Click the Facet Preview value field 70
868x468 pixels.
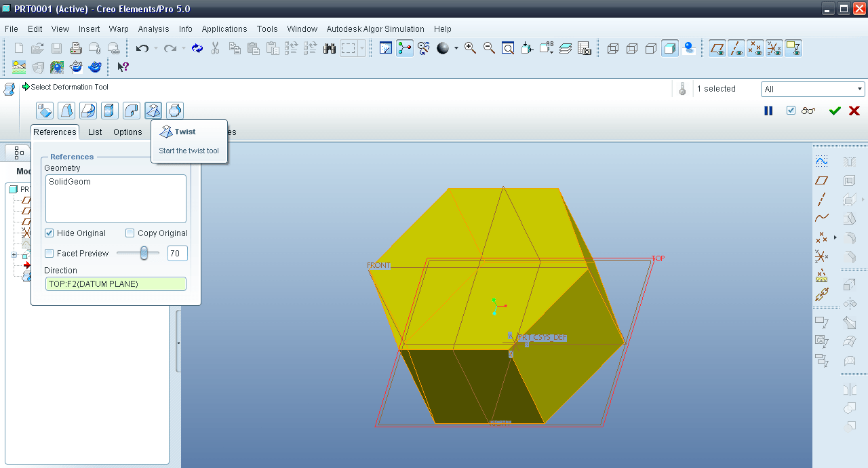coord(178,254)
